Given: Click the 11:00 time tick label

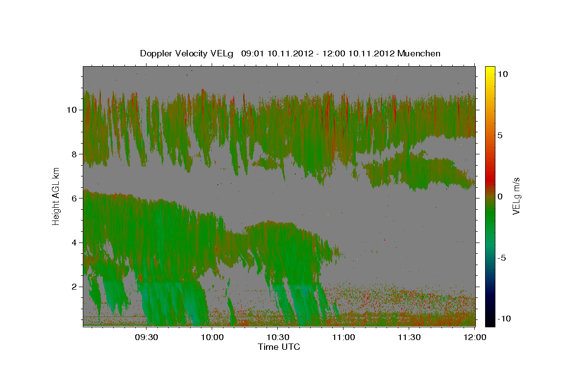Looking at the screenshot, I should tap(343, 337).
